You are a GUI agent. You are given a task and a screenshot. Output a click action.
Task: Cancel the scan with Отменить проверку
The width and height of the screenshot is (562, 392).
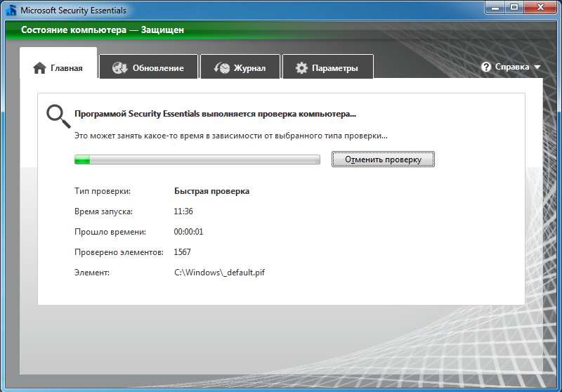tap(383, 159)
